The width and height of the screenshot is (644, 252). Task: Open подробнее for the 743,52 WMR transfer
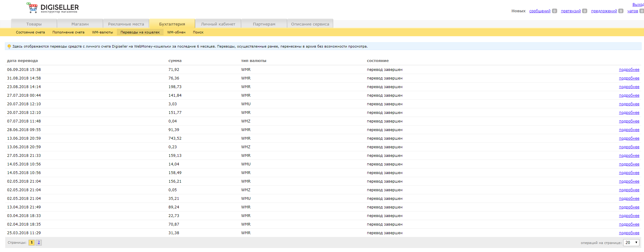(629, 138)
